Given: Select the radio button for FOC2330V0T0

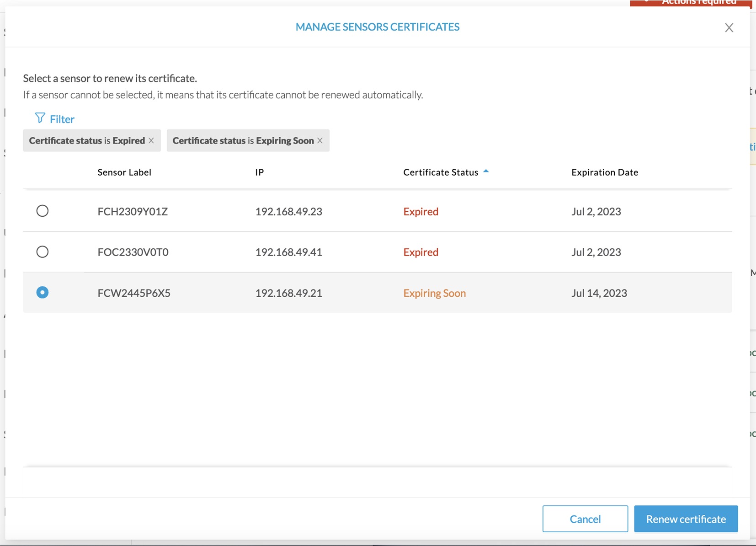Looking at the screenshot, I should point(43,252).
